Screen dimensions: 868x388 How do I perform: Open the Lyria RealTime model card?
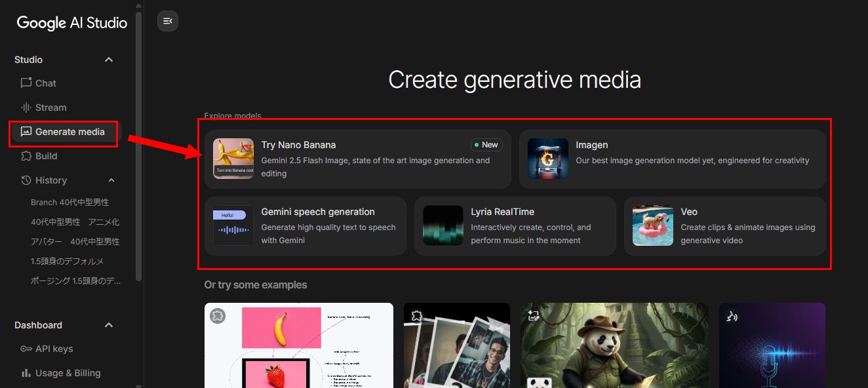[x=515, y=225]
